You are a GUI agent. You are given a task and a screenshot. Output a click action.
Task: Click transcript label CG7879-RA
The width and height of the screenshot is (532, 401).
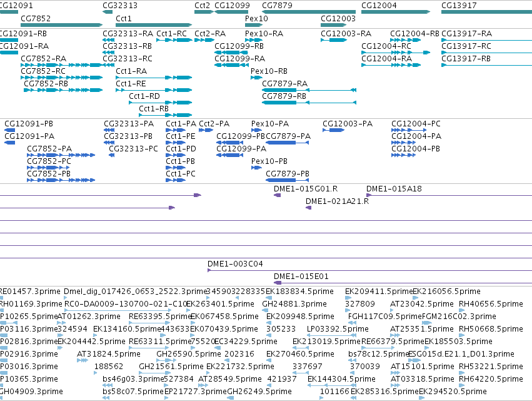(284, 84)
